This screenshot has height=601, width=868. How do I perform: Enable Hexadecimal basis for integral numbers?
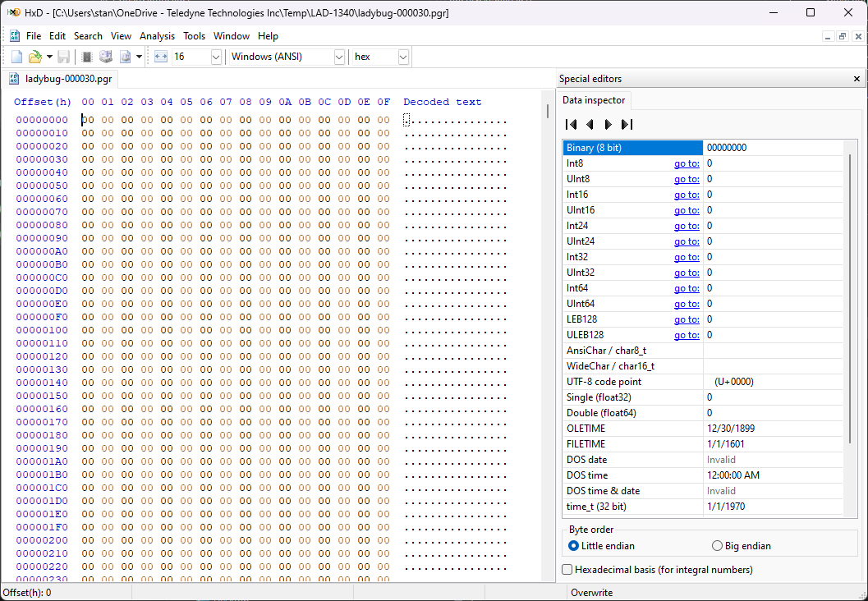pos(567,570)
